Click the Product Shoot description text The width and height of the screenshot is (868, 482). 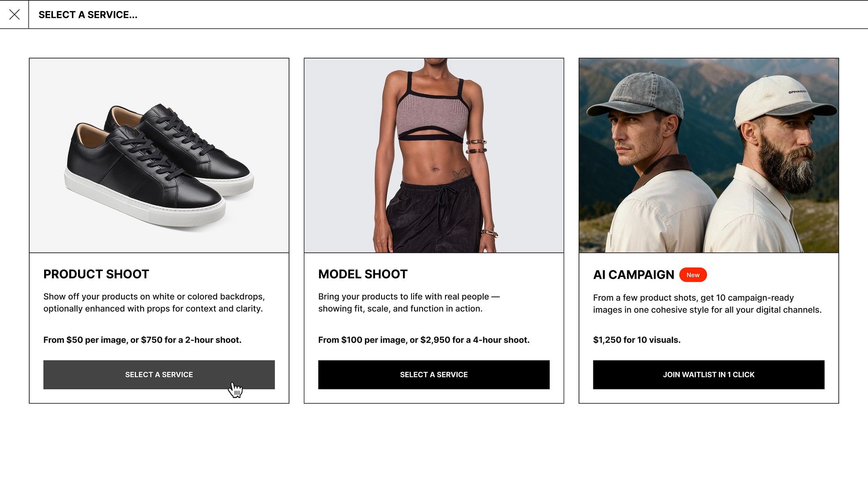tap(154, 302)
